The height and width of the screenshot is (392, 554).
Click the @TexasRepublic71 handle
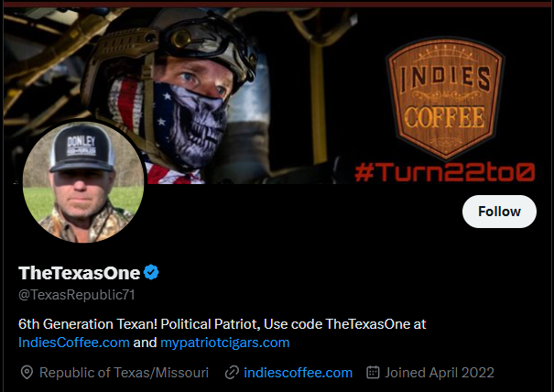pyautogui.click(x=77, y=295)
